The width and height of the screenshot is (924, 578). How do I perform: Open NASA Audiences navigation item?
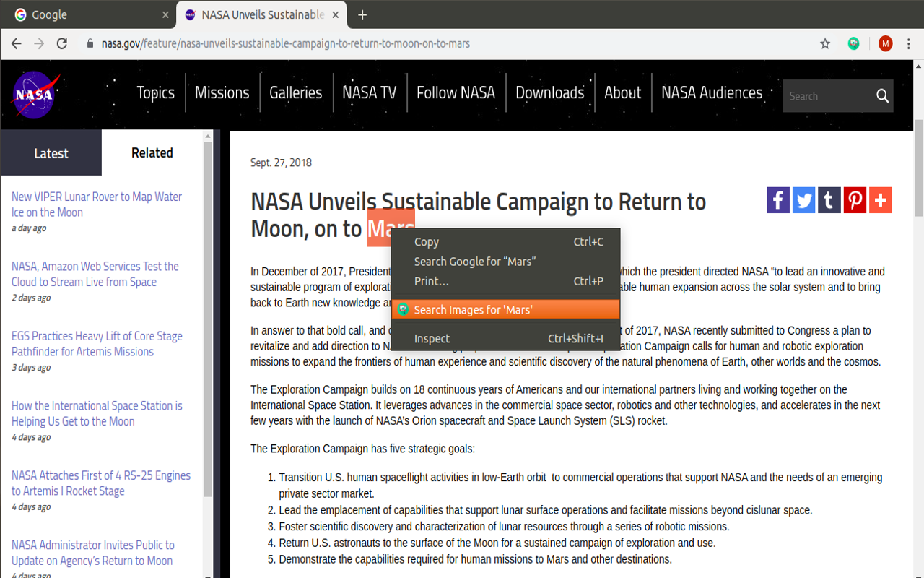point(712,92)
